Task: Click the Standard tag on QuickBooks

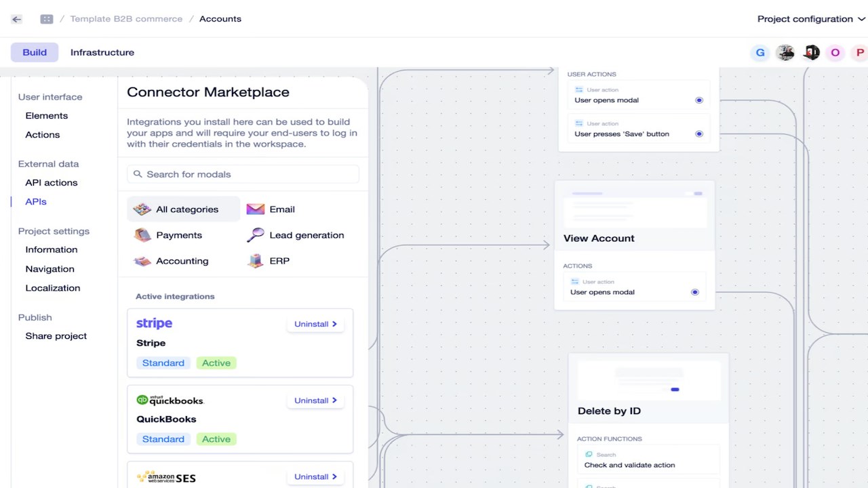Action: (x=163, y=439)
